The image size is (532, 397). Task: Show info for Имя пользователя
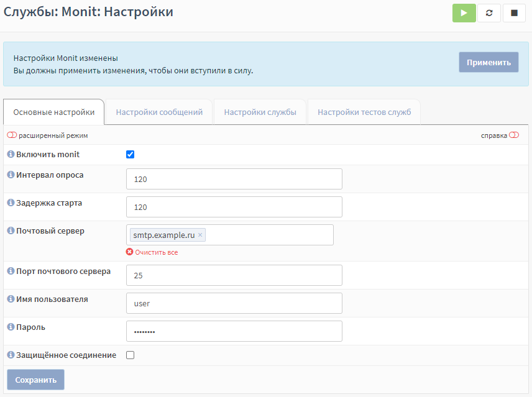click(11, 299)
